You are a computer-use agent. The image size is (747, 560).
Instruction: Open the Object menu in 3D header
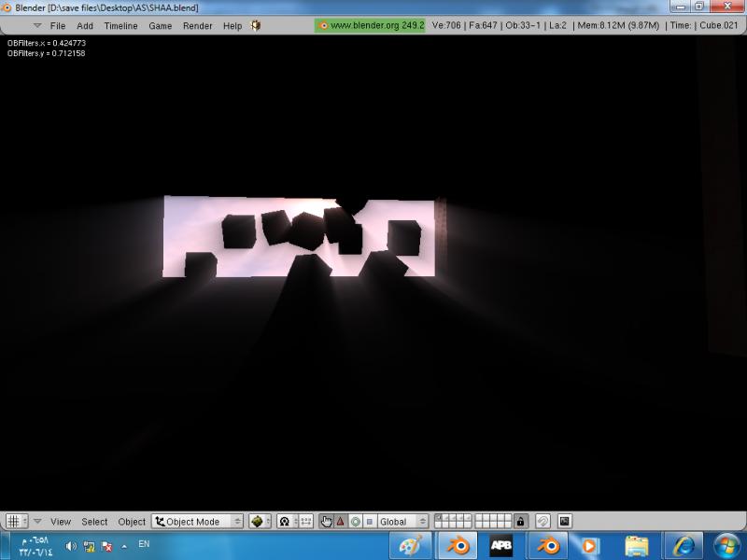click(132, 522)
